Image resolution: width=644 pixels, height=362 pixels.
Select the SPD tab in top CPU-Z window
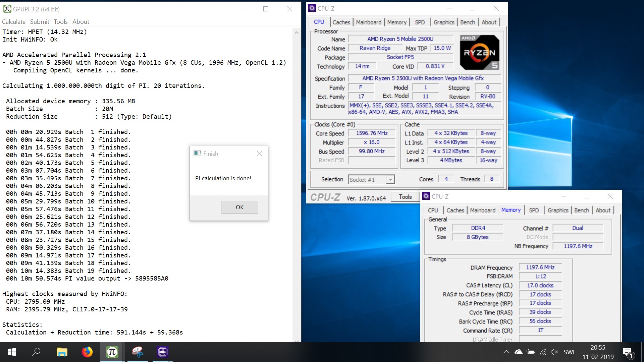point(420,22)
